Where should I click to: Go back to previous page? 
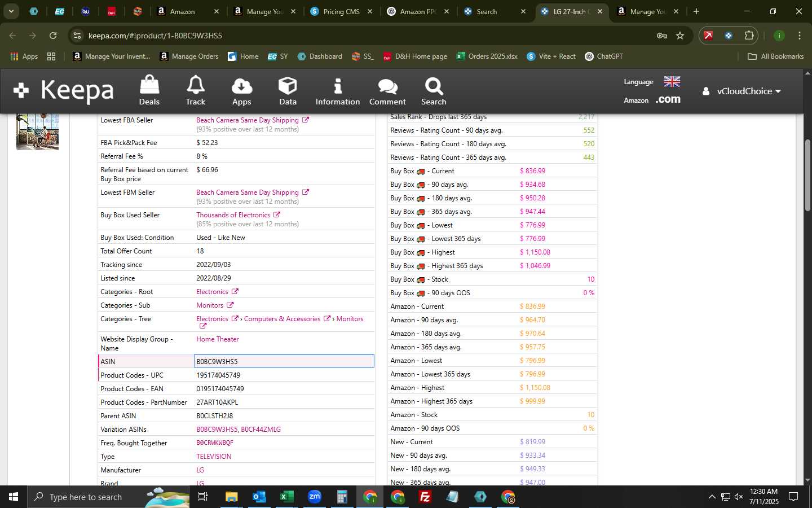click(12, 36)
